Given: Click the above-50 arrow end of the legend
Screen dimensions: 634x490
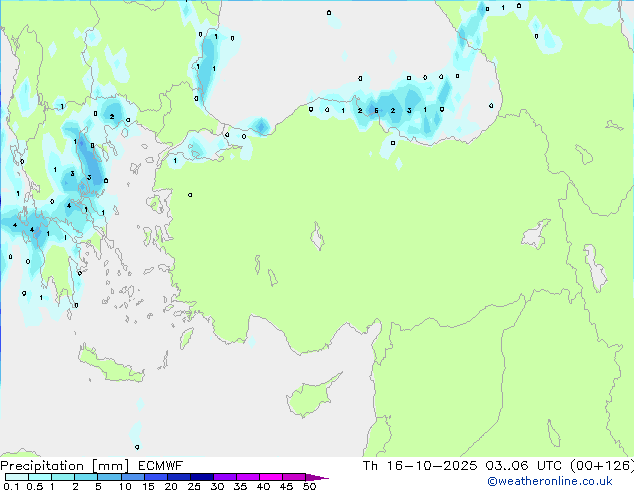Looking at the screenshot, I should pos(317,477).
